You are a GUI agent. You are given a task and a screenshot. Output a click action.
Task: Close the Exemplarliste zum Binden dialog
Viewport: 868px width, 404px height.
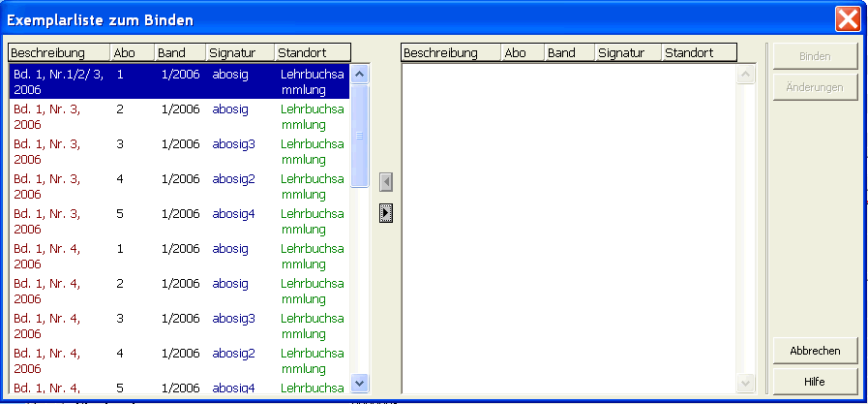tap(848, 20)
